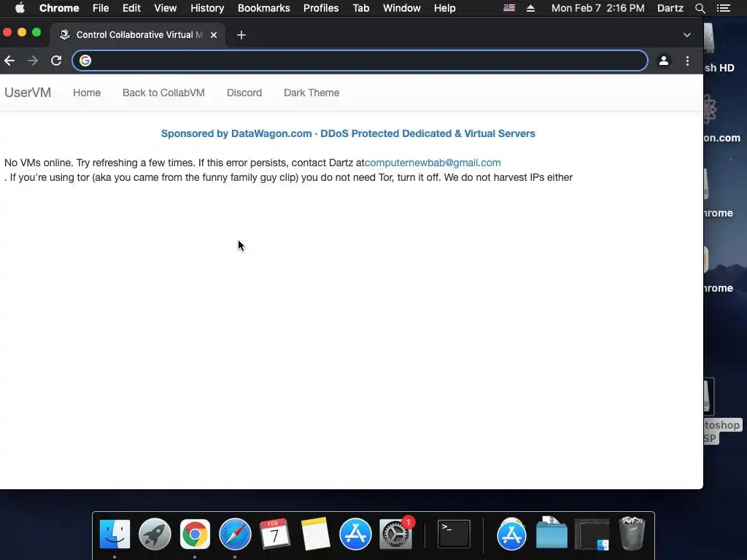This screenshot has height=560, width=747.
Task: Open the Help menu
Action: tap(444, 8)
